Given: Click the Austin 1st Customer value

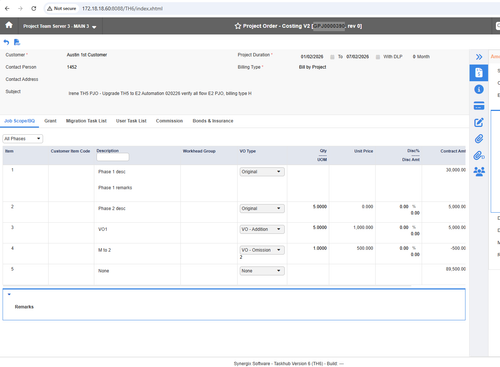Looking at the screenshot, I should [x=87, y=55].
